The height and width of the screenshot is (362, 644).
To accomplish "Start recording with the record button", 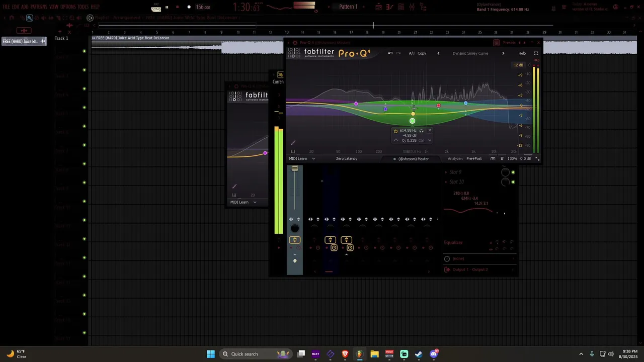I will pyautogui.click(x=189, y=7).
